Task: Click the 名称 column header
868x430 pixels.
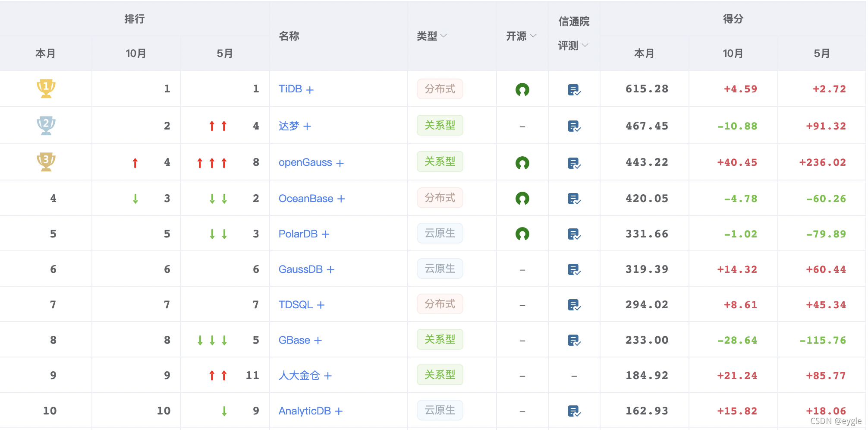Action: (289, 36)
